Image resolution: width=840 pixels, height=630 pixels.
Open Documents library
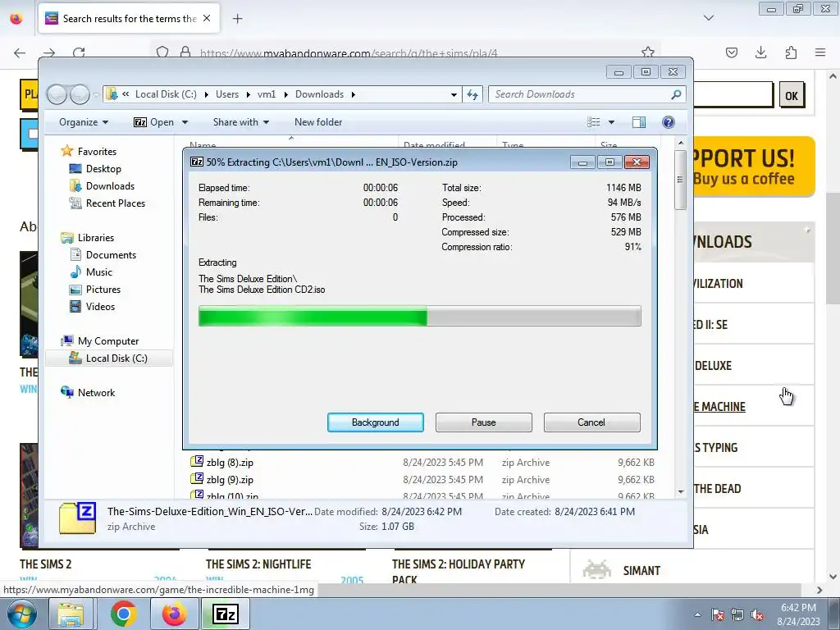point(111,255)
